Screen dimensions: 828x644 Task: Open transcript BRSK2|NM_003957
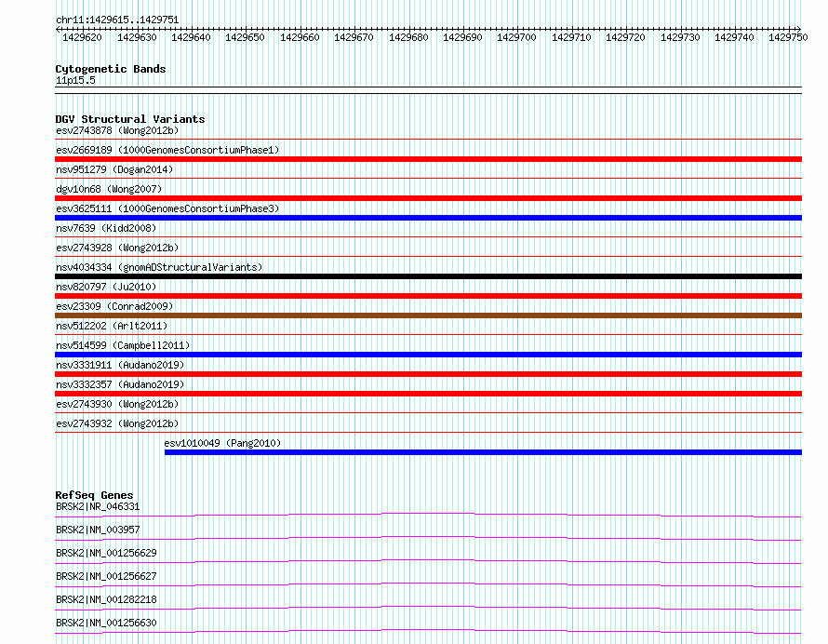coord(98,530)
